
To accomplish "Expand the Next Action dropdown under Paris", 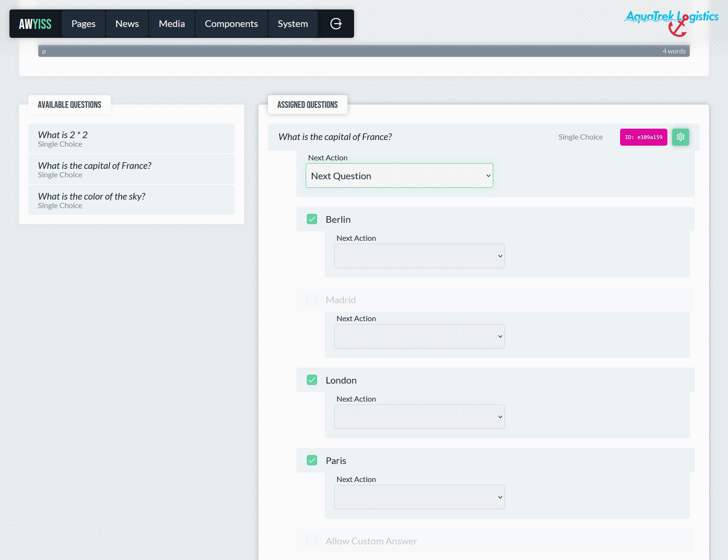I will coord(419,497).
